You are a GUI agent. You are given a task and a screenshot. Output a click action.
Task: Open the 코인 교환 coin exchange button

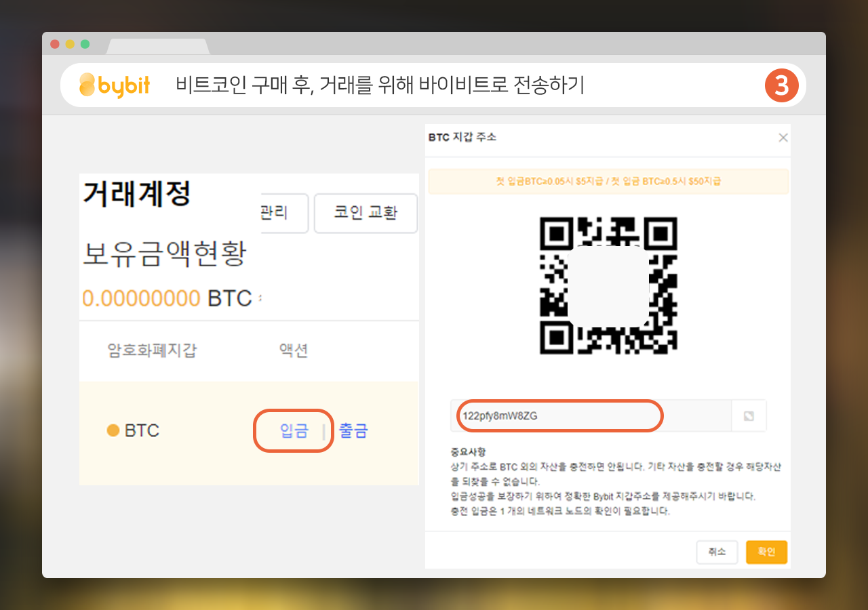click(366, 213)
